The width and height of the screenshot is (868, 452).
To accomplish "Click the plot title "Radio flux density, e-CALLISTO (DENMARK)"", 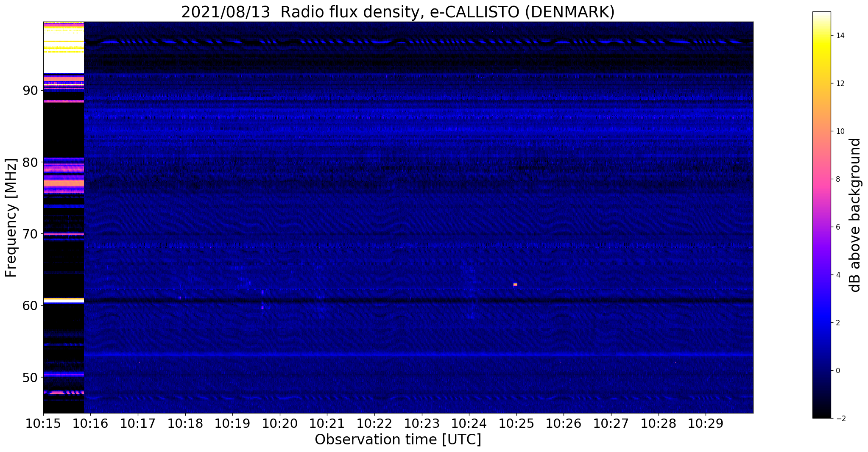I will [x=447, y=12].
